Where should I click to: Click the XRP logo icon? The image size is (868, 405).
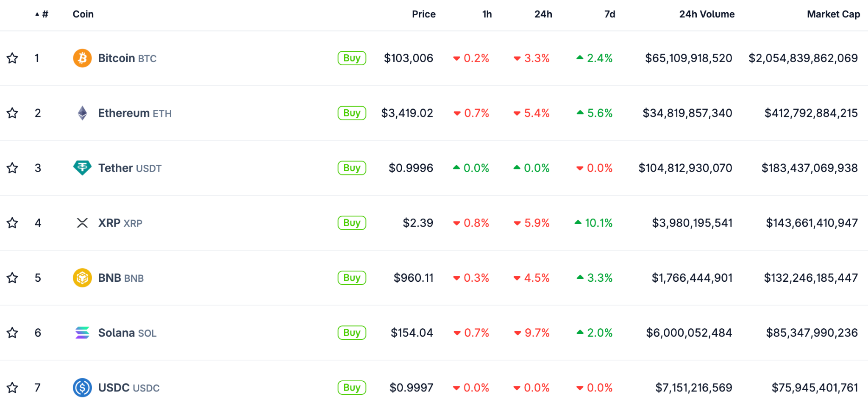point(82,223)
